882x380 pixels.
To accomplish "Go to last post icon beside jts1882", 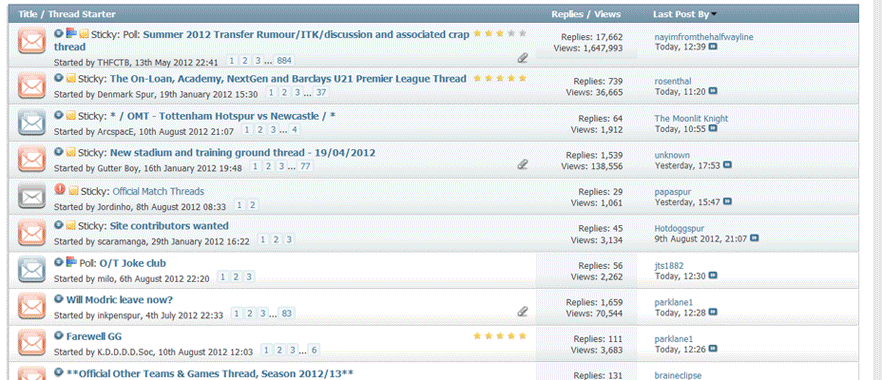I will (713, 275).
